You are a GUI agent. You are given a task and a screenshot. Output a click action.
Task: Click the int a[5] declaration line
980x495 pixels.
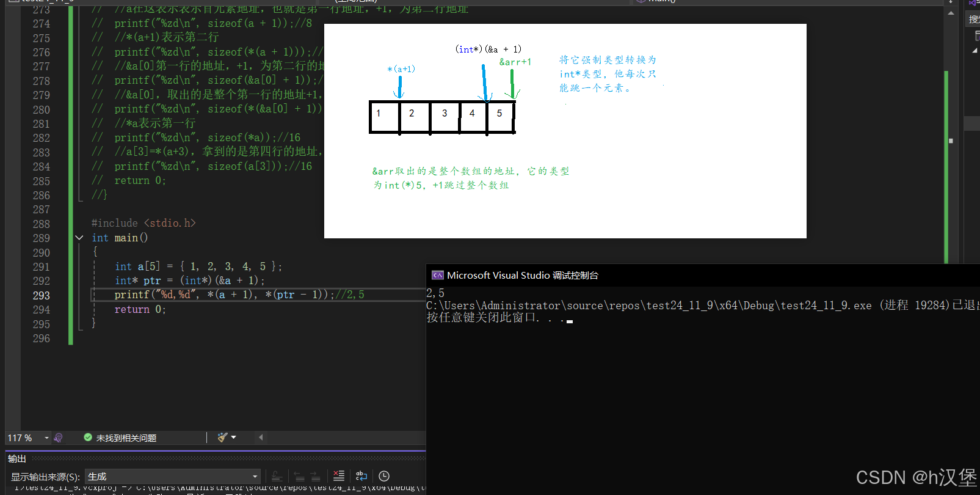click(198, 266)
